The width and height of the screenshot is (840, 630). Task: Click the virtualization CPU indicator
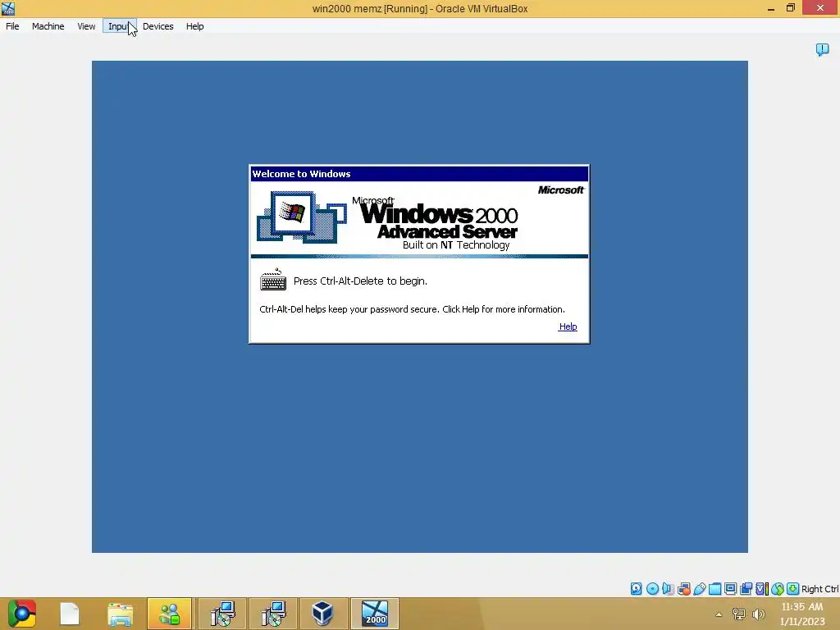(x=761, y=589)
